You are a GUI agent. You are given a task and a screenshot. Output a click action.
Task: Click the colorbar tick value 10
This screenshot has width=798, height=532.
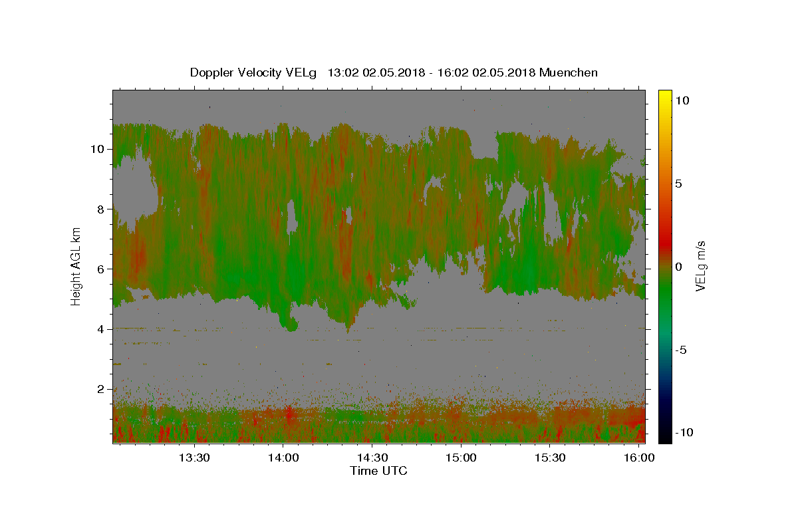pos(682,100)
